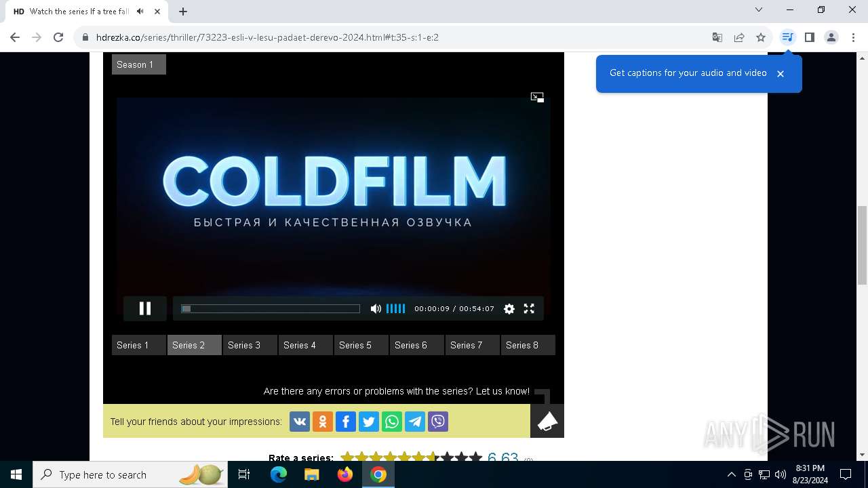
Task: Seek in the video progress bar
Action: (x=271, y=308)
